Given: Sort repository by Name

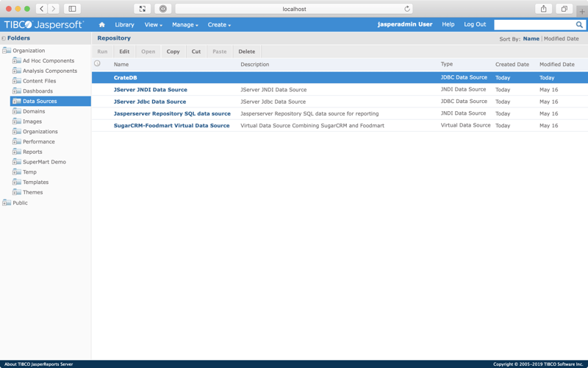Looking at the screenshot, I should (x=531, y=39).
